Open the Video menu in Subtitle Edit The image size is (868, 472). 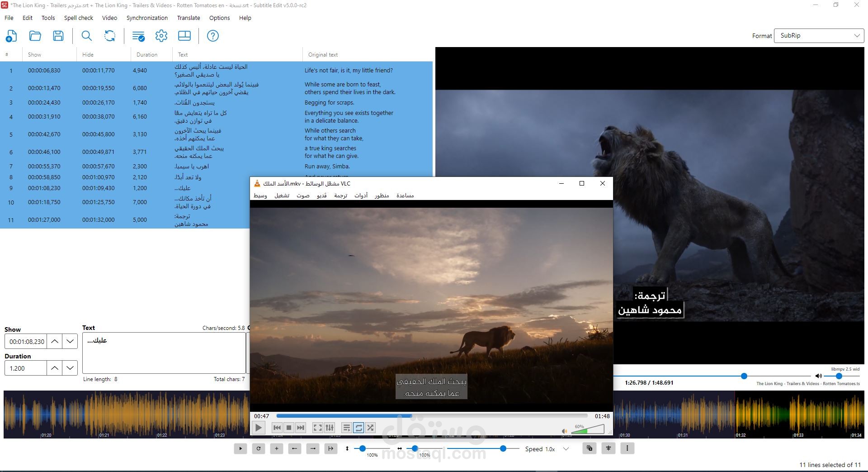coord(110,18)
